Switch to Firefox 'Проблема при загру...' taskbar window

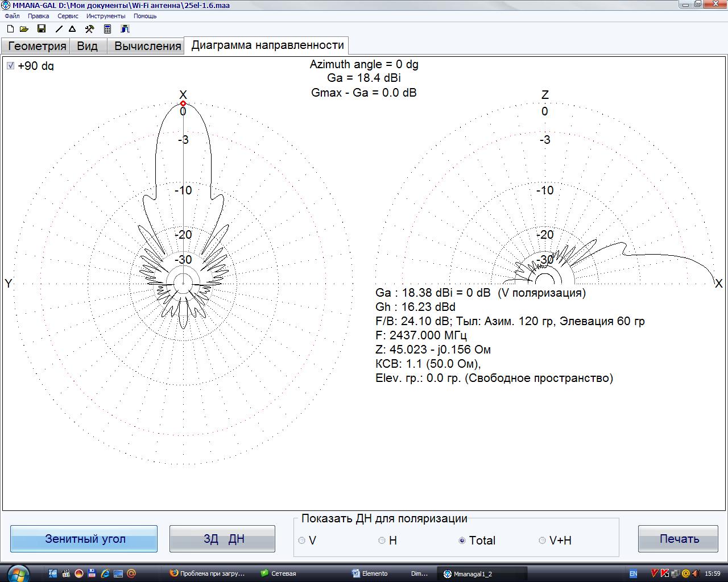tap(208, 573)
